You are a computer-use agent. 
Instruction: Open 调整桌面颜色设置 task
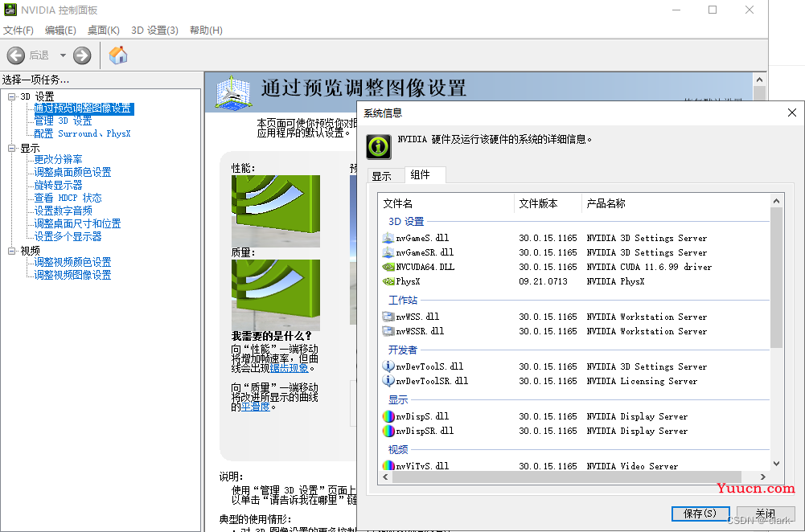click(72, 172)
